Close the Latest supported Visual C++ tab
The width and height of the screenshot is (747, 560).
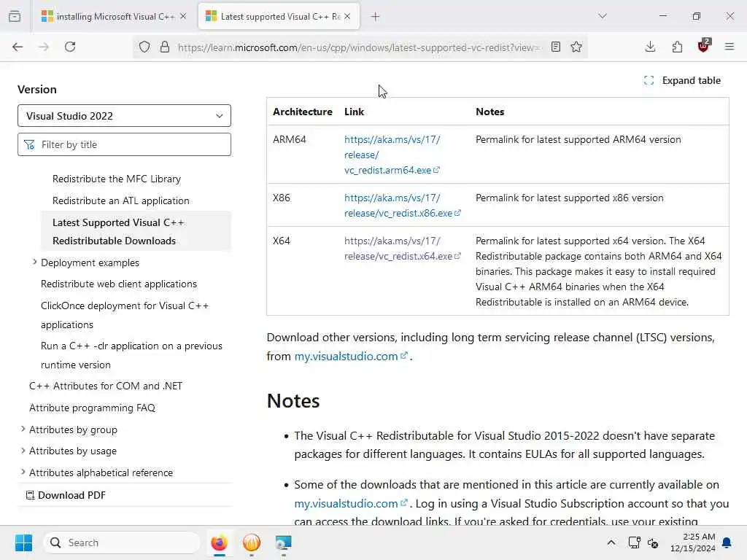(x=347, y=16)
